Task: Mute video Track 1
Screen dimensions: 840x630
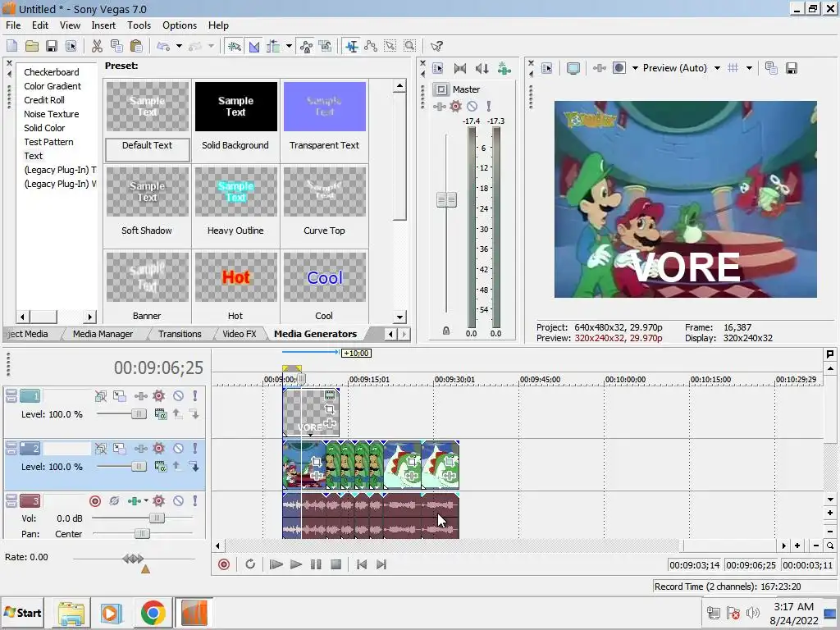Action: [178, 396]
